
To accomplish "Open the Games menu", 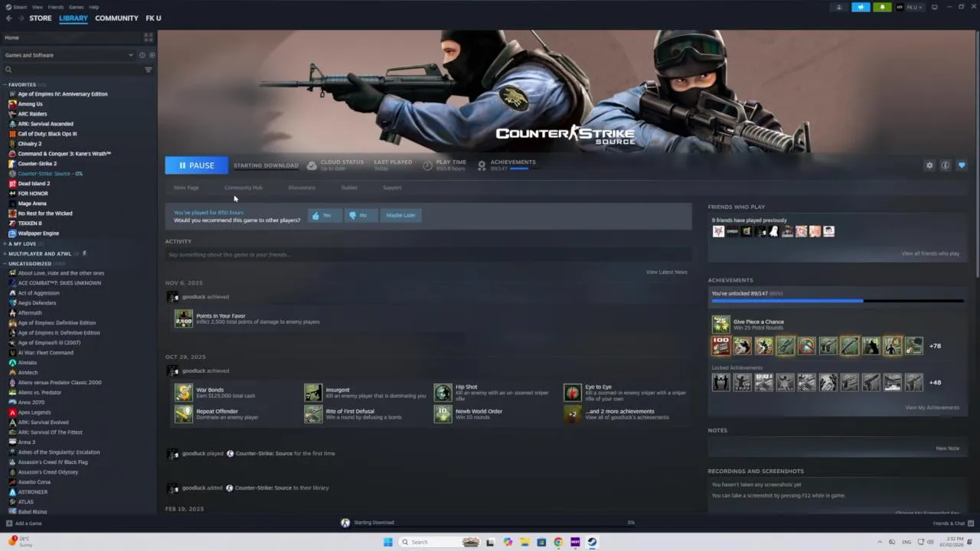I will pyautogui.click(x=76, y=7).
